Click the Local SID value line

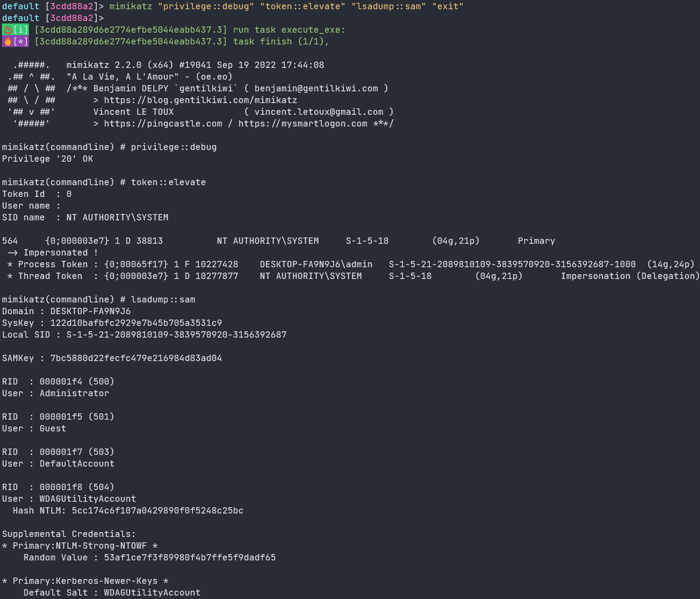coord(144,335)
